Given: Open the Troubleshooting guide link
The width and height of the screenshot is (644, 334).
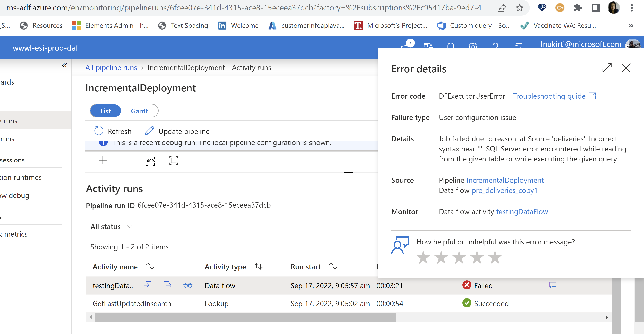Looking at the screenshot, I should coord(549,96).
